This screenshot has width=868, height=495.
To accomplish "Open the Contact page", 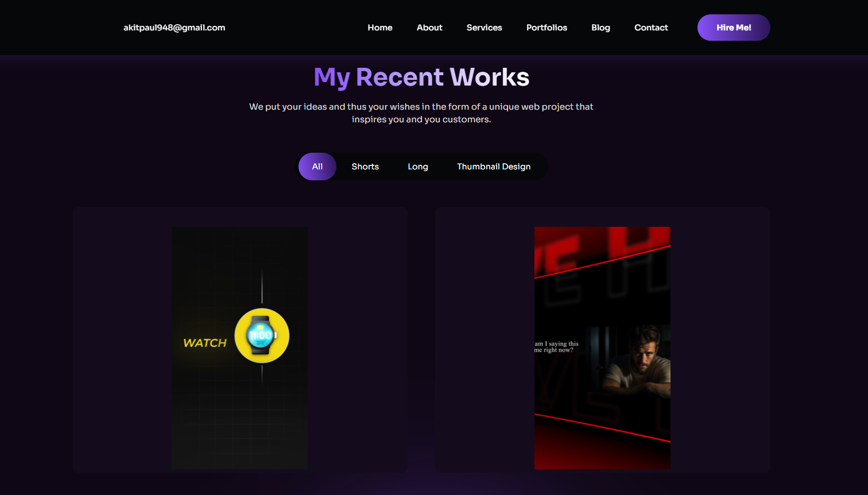I will [x=651, y=27].
